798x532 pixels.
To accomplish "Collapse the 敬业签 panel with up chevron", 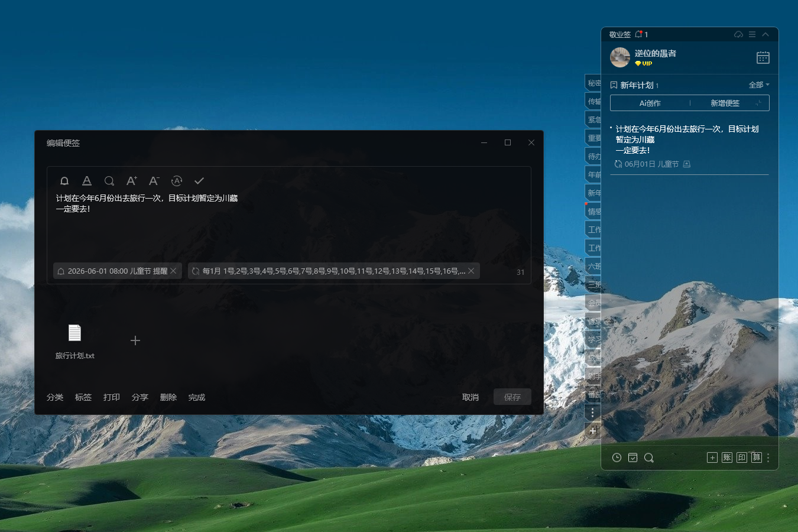I will click(765, 34).
